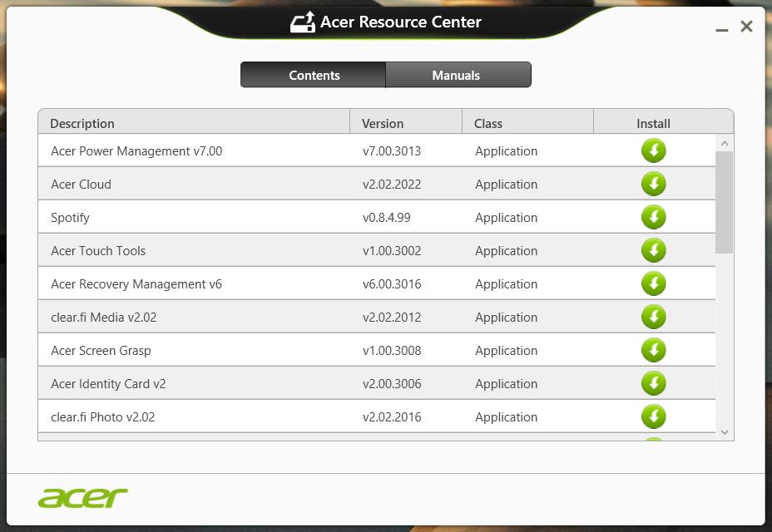Image resolution: width=772 pixels, height=532 pixels.
Task: Select the Acer Touch Tools description
Action: pyautogui.click(x=98, y=251)
